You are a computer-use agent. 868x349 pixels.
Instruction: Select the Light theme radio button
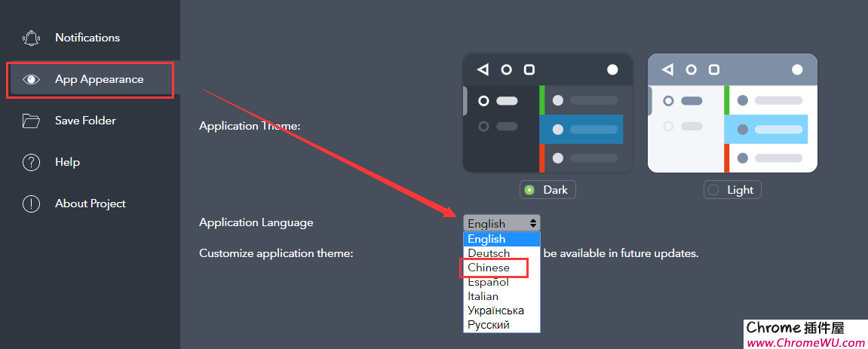point(713,190)
